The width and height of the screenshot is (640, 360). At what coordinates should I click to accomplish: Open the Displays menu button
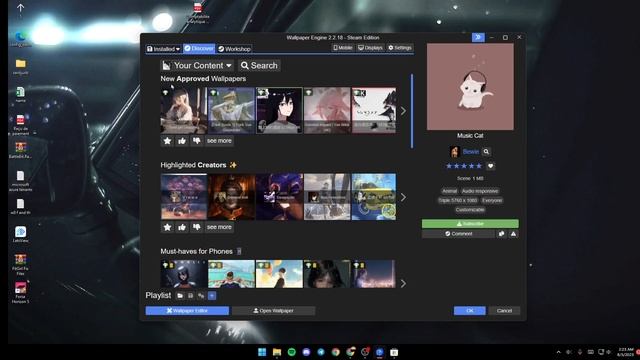tap(370, 48)
